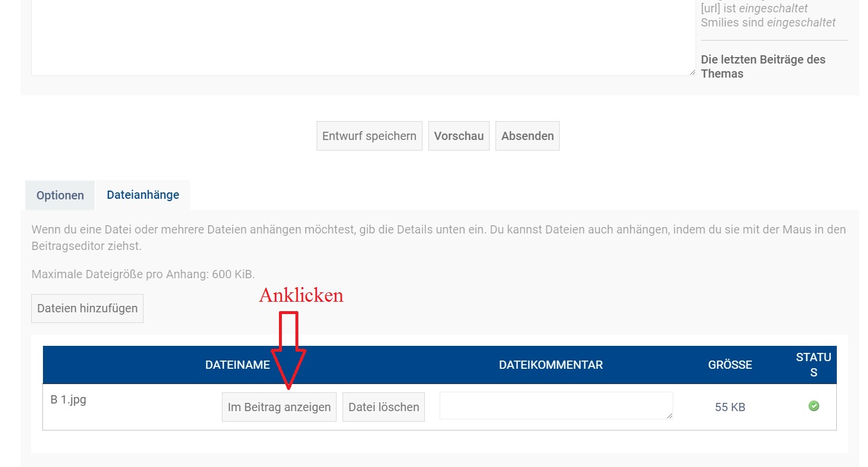Delete attachment via Datei löschen button
Viewport: 868px width, 467px height.
pyautogui.click(x=384, y=407)
